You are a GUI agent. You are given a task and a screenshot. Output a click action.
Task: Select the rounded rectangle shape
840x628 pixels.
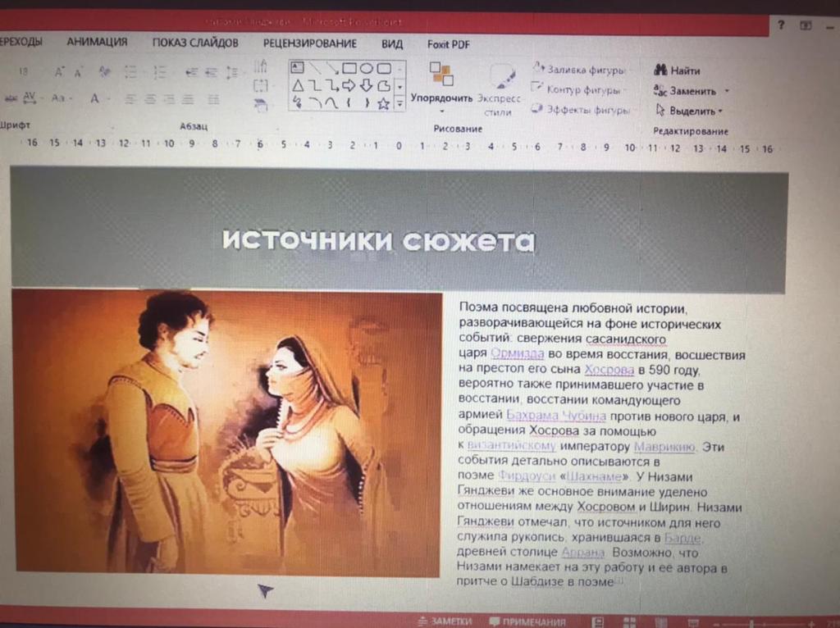[x=384, y=68]
